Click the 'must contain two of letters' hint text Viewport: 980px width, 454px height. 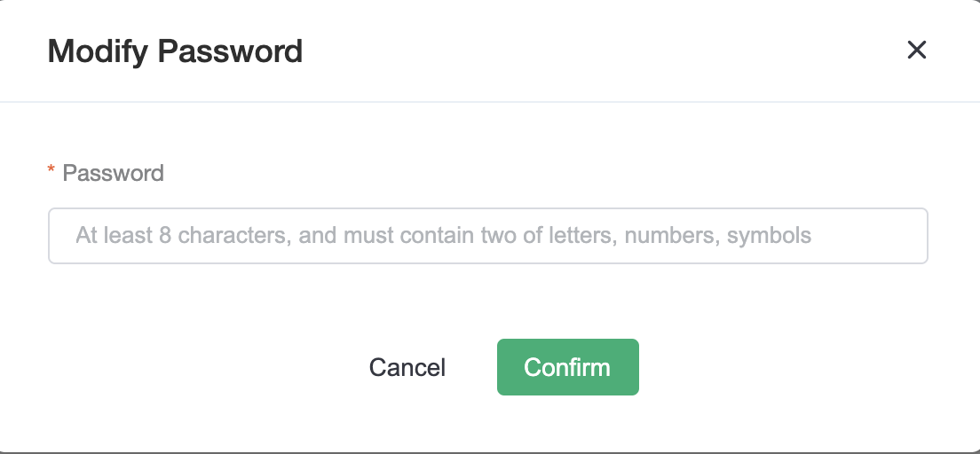coord(479,236)
